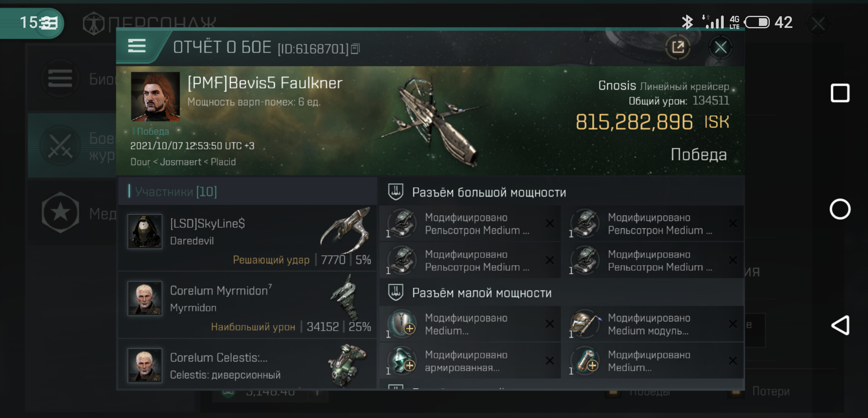Tap the Android back navigation button

(840, 325)
